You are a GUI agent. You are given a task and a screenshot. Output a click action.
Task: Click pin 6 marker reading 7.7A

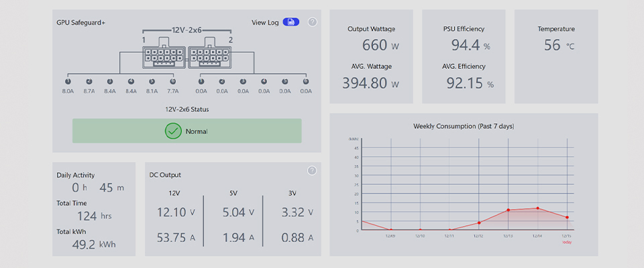pos(172,81)
